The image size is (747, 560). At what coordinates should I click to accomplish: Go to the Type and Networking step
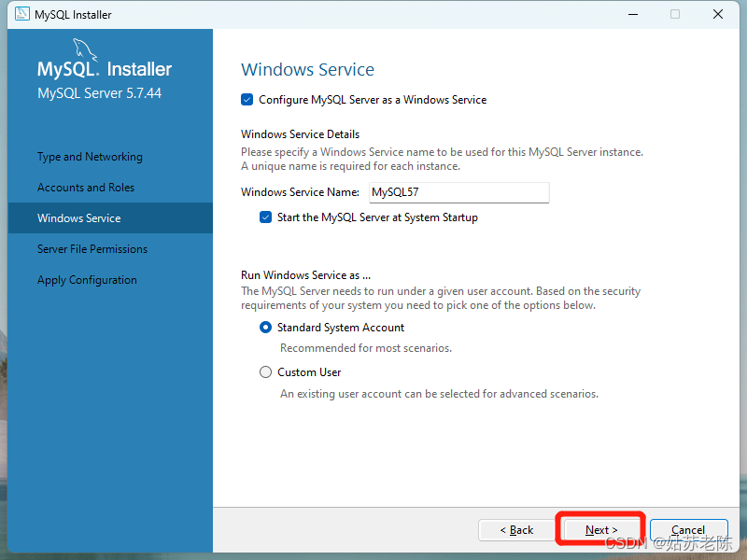(x=90, y=157)
